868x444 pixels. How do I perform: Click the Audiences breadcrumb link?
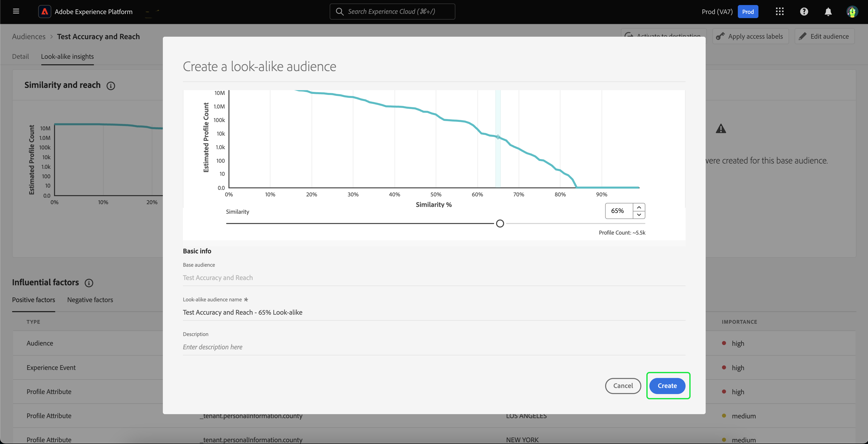click(x=29, y=36)
